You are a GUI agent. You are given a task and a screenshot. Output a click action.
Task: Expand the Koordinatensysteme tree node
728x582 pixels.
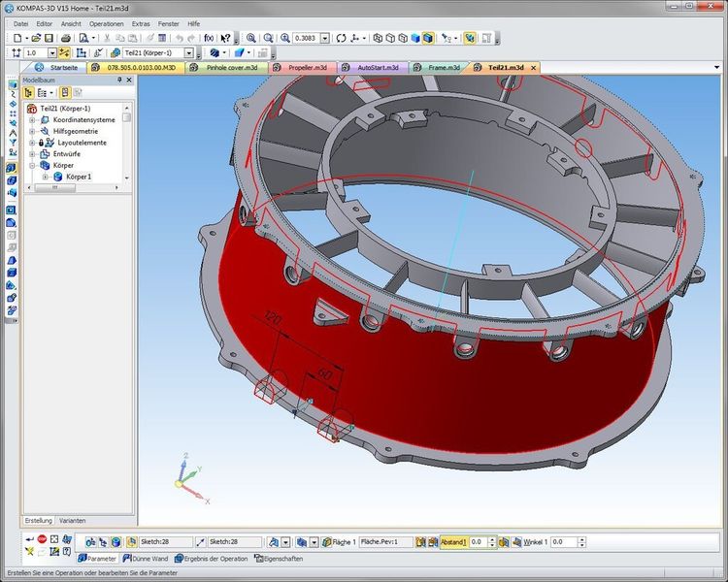click(x=32, y=119)
